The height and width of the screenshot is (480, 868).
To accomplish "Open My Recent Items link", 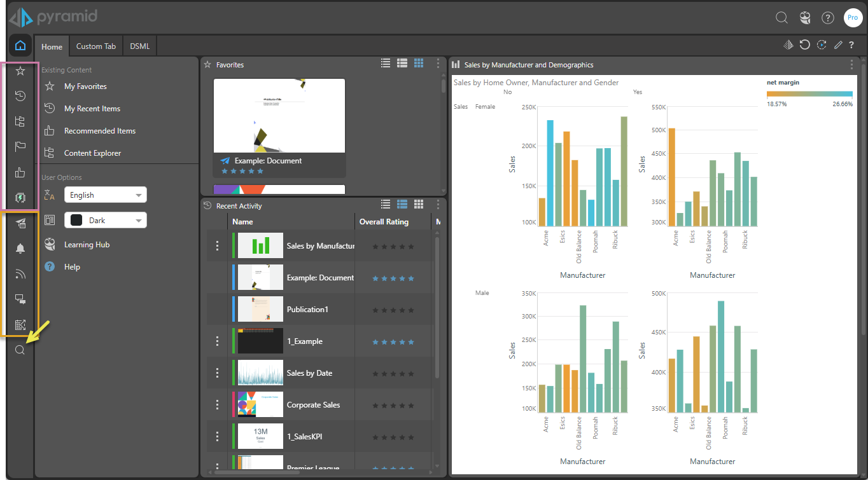I will (92, 109).
